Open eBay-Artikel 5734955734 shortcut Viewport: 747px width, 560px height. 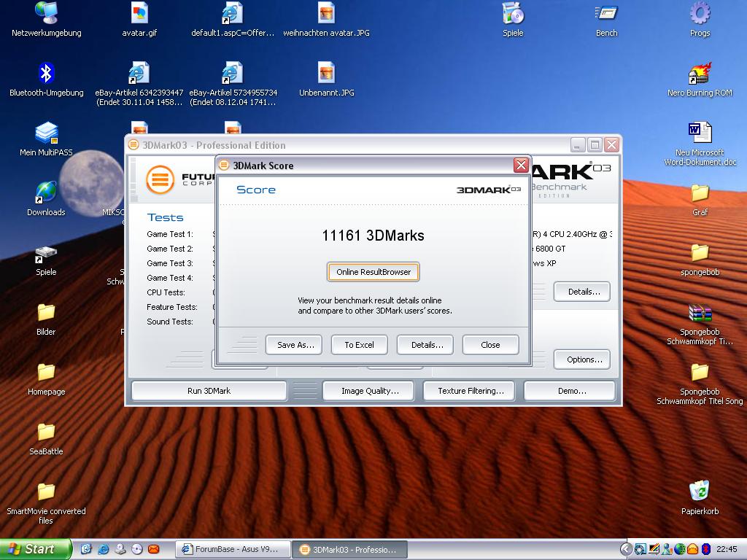[x=233, y=74]
